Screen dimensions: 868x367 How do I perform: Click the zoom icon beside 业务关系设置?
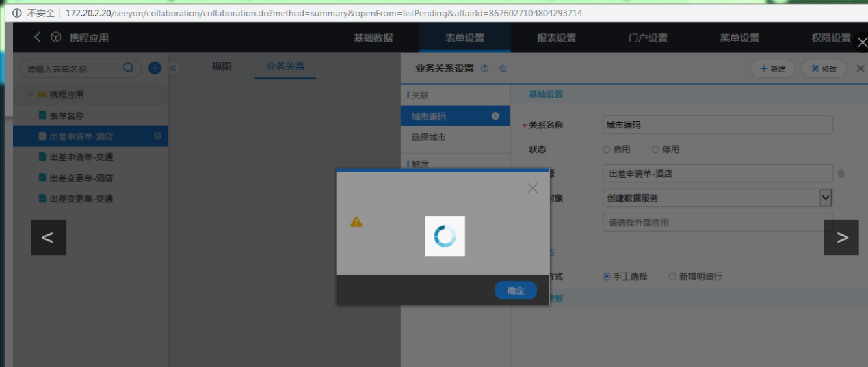[x=503, y=68]
